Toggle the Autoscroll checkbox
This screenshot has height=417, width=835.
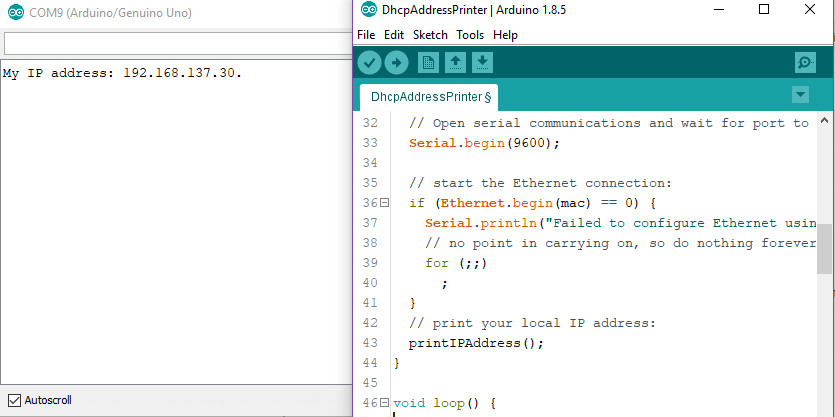click(15, 400)
